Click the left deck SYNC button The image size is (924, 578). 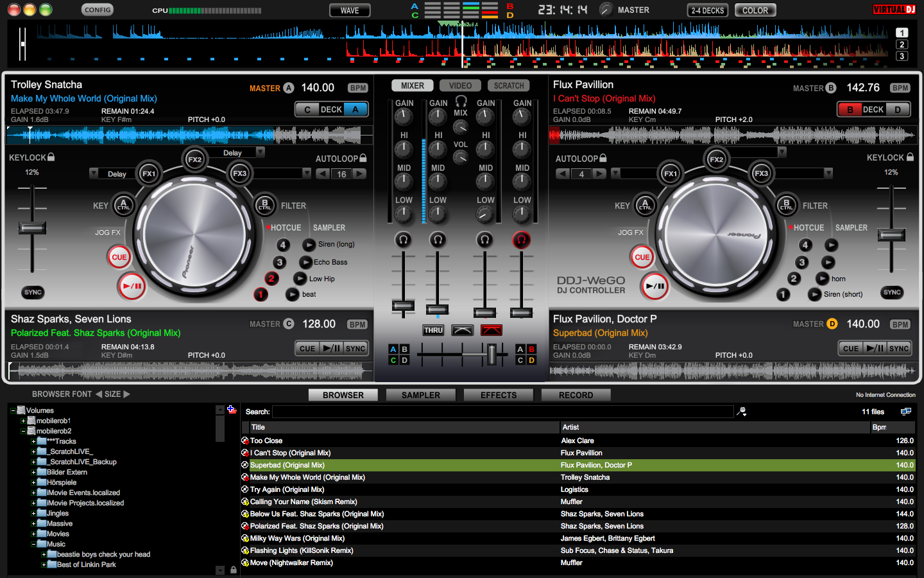pyautogui.click(x=33, y=292)
